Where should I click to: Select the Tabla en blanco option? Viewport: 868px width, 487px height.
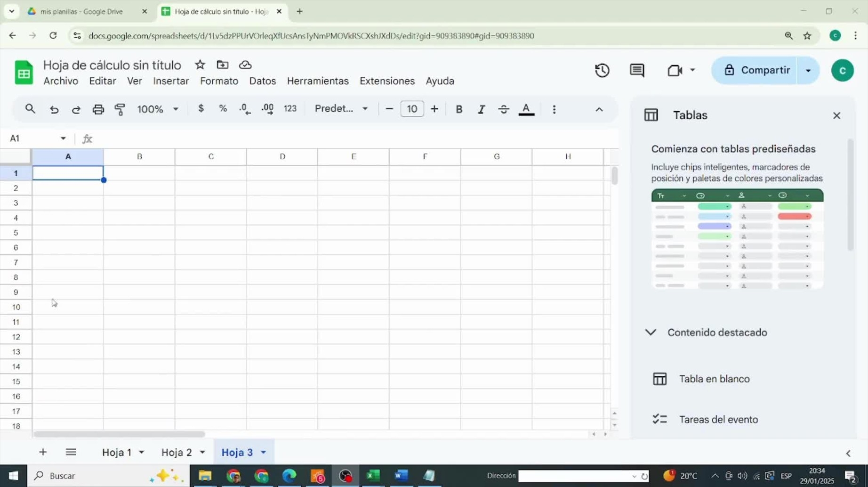tap(714, 379)
